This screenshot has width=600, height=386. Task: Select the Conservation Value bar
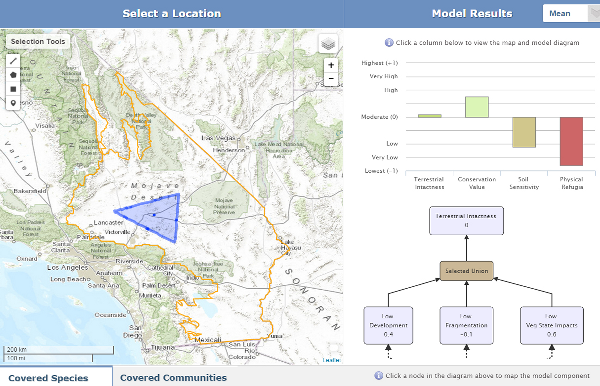pos(477,107)
